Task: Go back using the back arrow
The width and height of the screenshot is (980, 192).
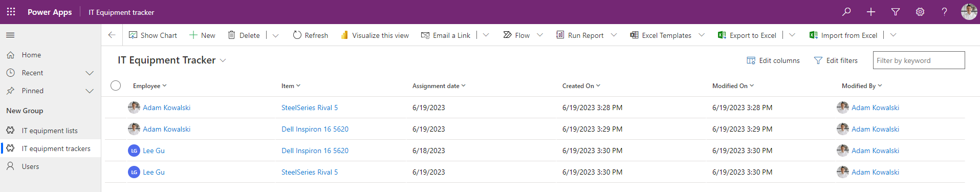Action: click(x=112, y=35)
